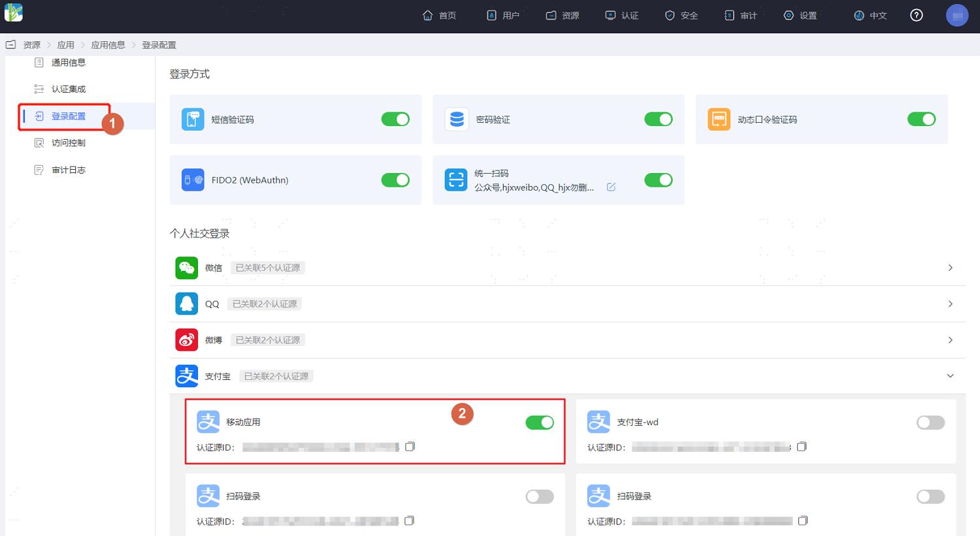
Task: Click the edit icon beside 统一扫码
Action: point(611,187)
